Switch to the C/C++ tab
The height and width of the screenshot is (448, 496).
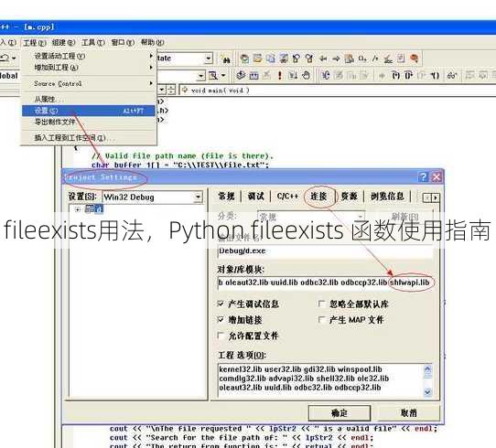[287, 197]
